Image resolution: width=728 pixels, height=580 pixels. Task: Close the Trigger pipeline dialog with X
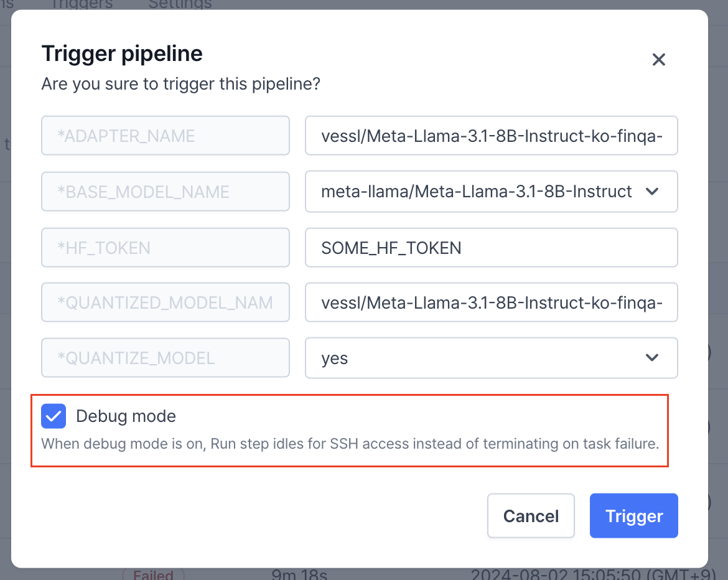tap(658, 60)
